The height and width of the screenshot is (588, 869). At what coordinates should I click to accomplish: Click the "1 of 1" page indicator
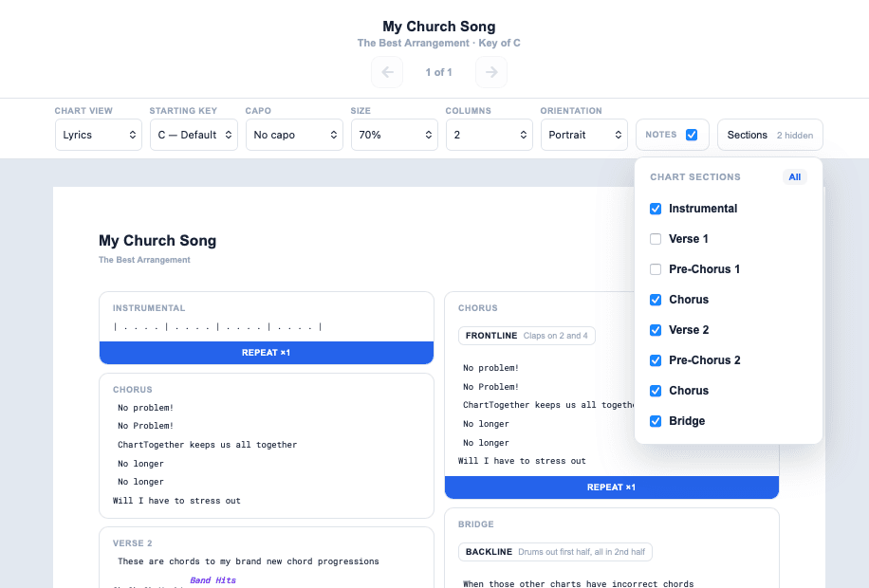point(439,72)
